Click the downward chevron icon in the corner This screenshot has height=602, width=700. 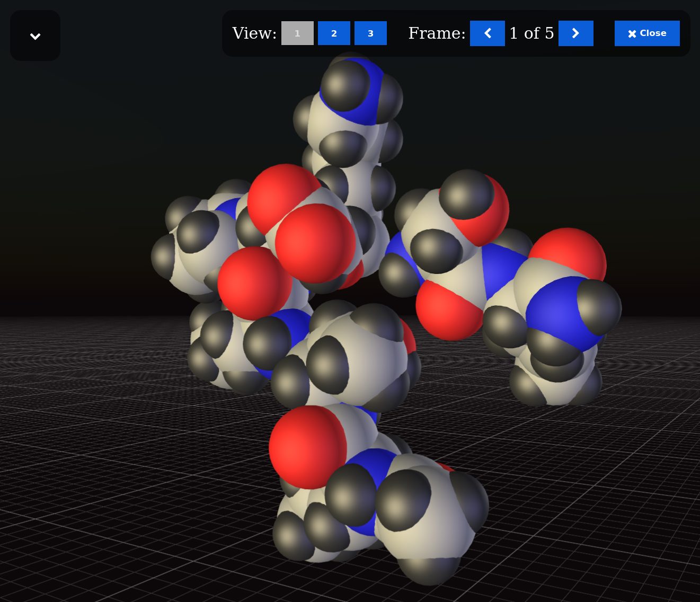(35, 36)
